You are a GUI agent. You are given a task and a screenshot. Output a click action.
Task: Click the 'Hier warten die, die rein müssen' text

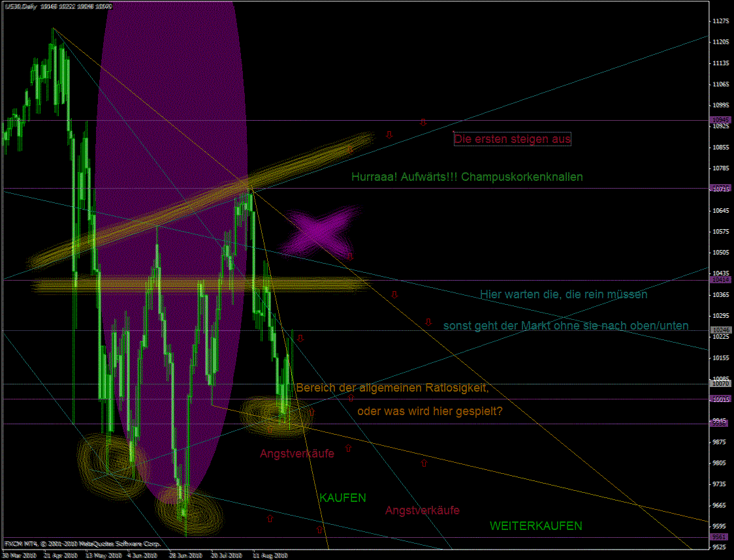(564, 294)
